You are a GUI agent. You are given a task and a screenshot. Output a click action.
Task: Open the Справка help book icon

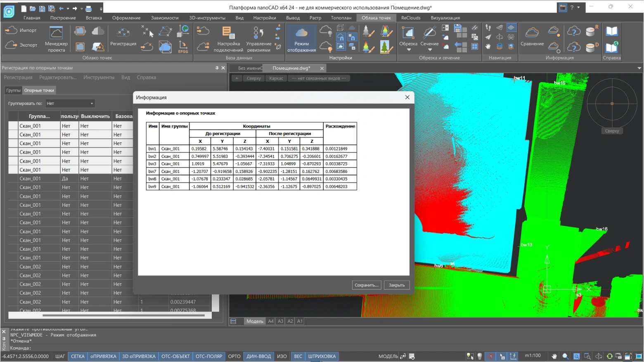(x=611, y=31)
